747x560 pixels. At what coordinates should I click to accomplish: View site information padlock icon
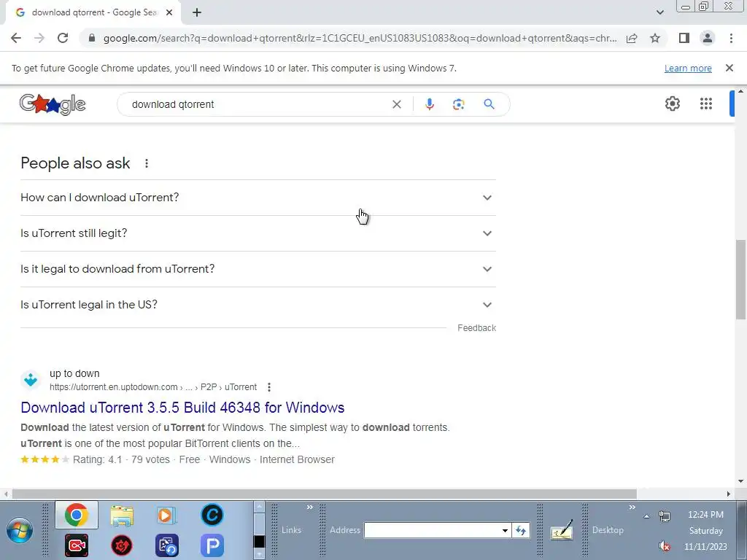92,38
